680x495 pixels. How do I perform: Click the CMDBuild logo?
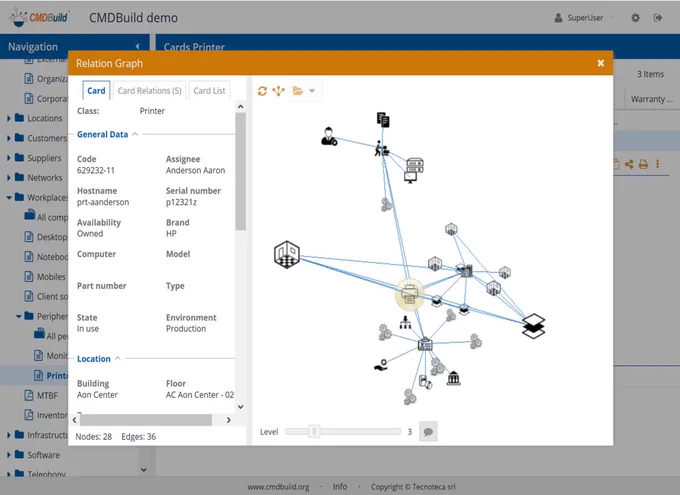coord(39,17)
